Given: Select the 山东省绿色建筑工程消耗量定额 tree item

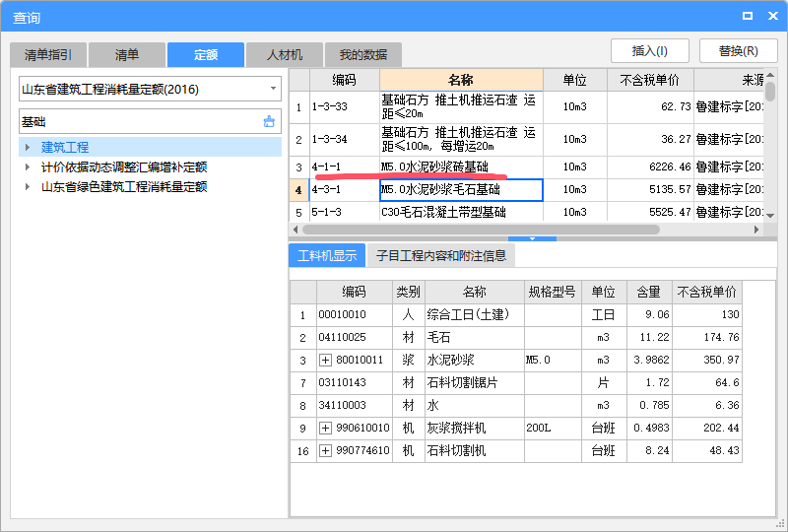Looking at the screenshot, I should click(x=124, y=186).
